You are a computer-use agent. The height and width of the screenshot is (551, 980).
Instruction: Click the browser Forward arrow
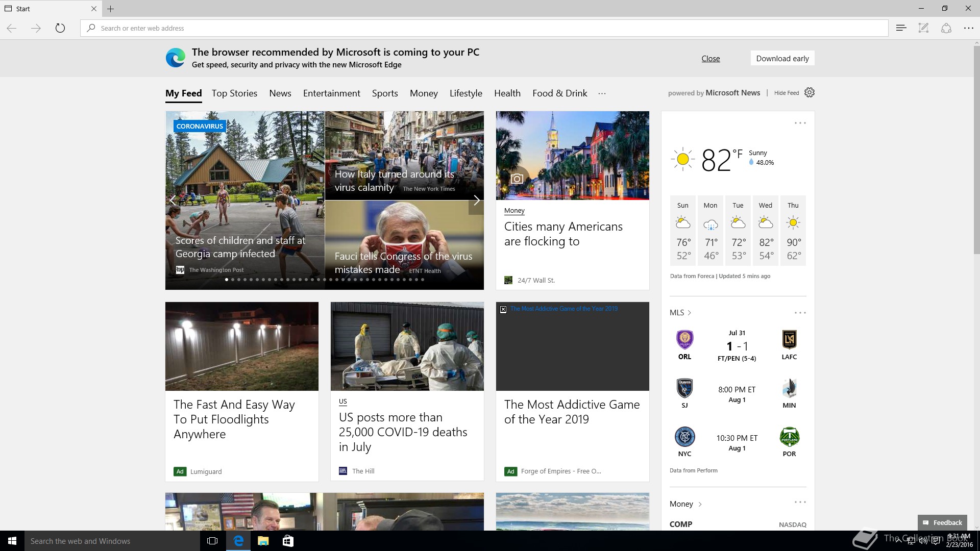pos(36,28)
